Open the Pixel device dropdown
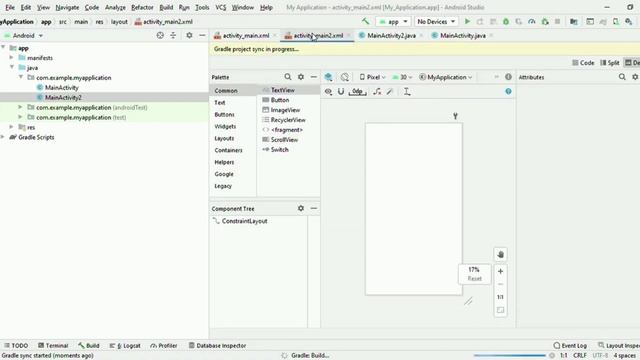640x360 pixels. [x=372, y=77]
